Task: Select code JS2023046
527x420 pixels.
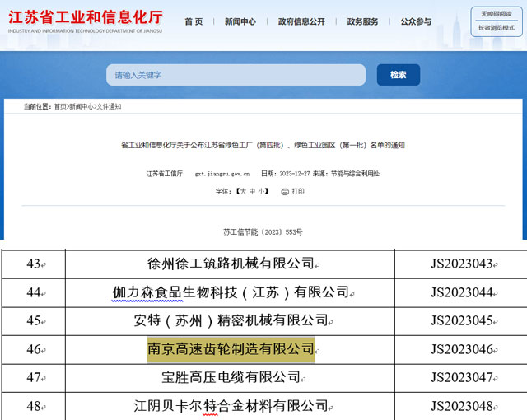Action: 462,349
